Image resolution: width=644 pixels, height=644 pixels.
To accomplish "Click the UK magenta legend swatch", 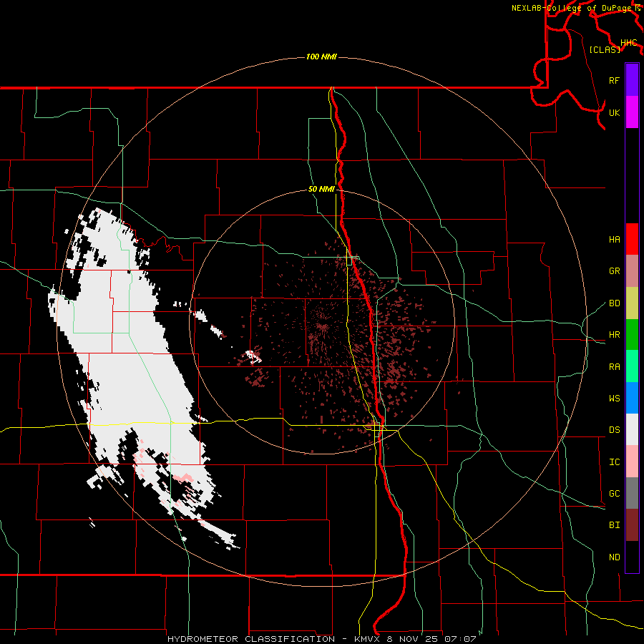I will (x=632, y=112).
